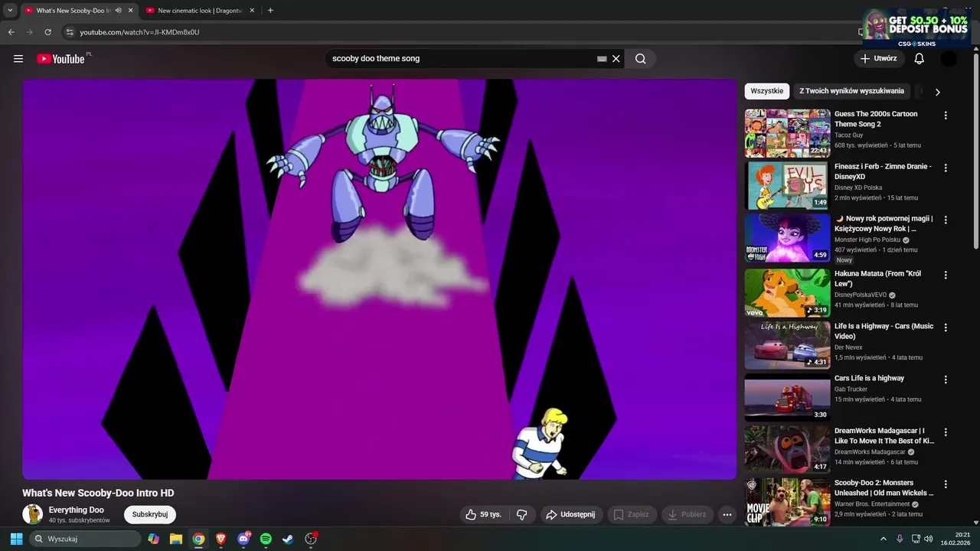Image resolution: width=980 pixels, height=551 pixels.
Task: Open site information icon in address bar
Action: point(70,32)
